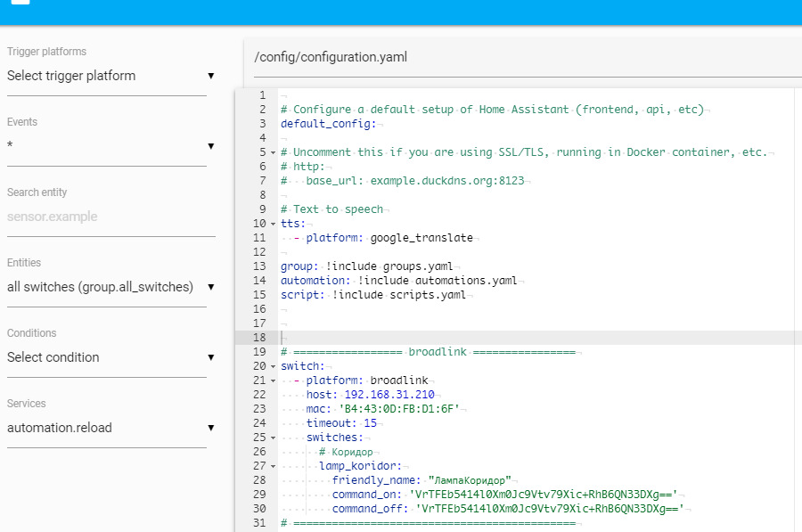Open the Entities dropdown with all switches
Image resolution: width=802 pixels, height=532 pixels.
pos(111,287)
